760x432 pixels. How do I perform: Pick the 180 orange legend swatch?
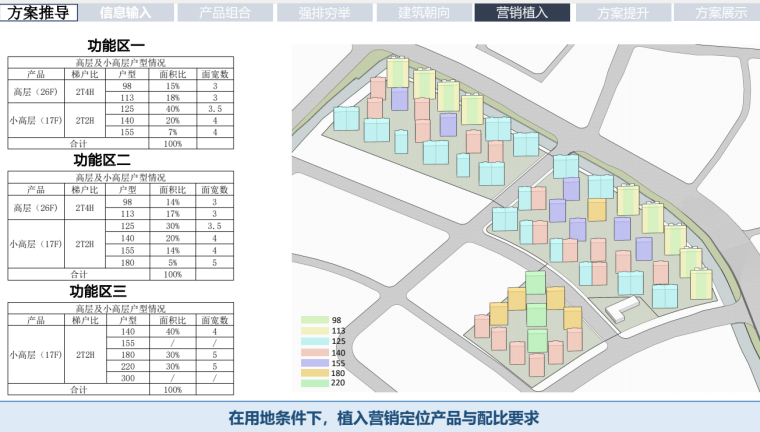point(314,372)
